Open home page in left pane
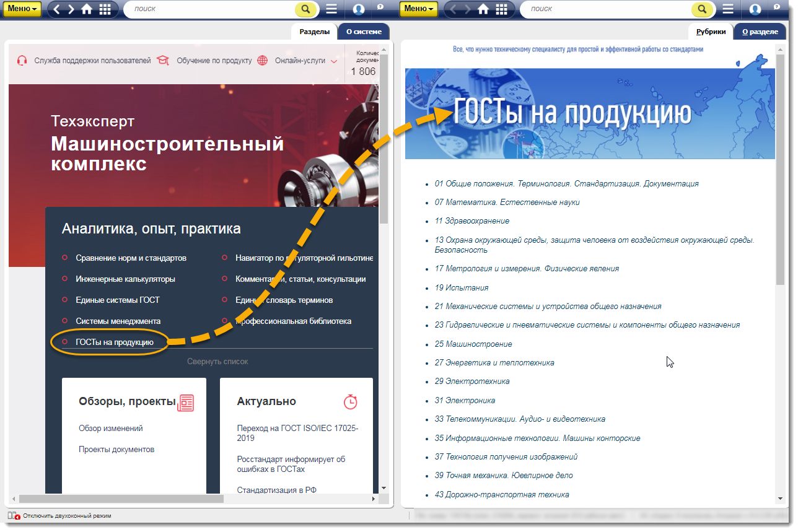798x532 pixels. (87, 9)
